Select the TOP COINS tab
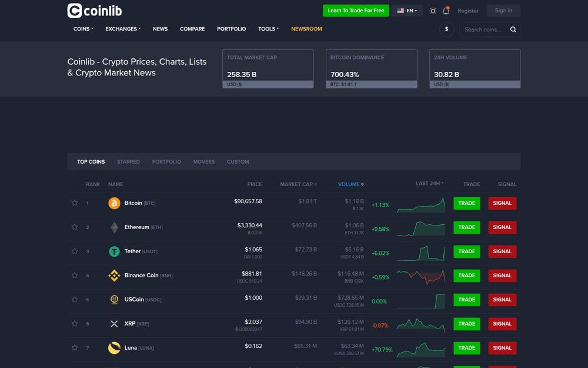The width and height of the screenshot is (588, 368). point(91,162)
